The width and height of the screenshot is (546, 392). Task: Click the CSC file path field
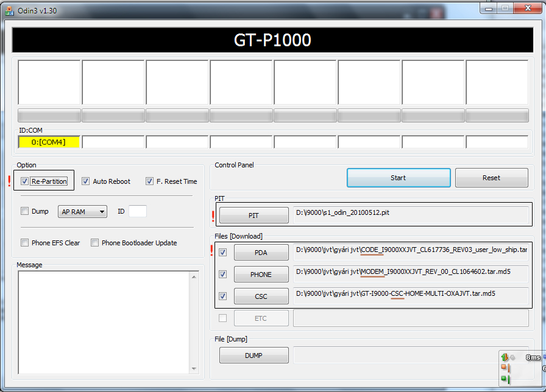pos(411,296)
